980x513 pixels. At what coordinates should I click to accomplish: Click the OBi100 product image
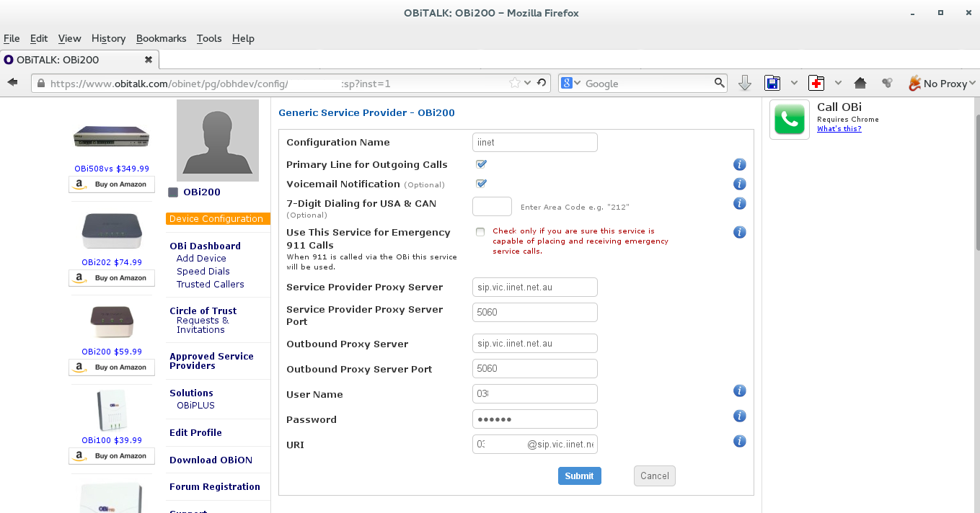click(112, 410)
